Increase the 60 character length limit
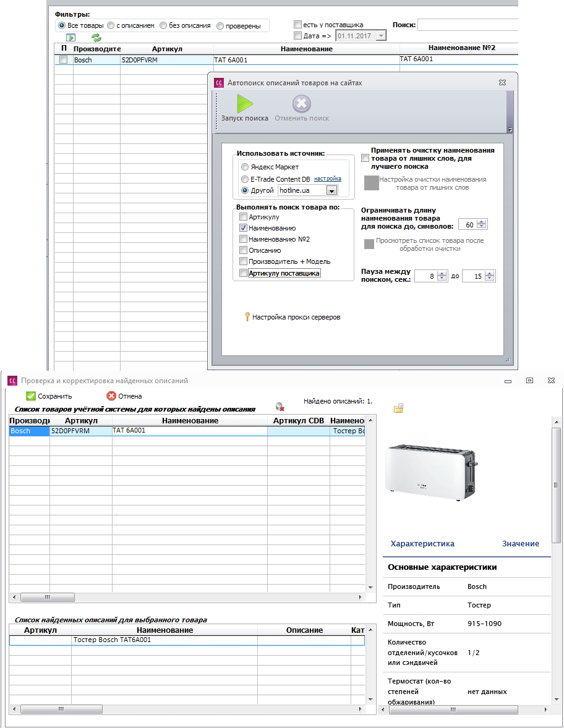 point(482,222)
